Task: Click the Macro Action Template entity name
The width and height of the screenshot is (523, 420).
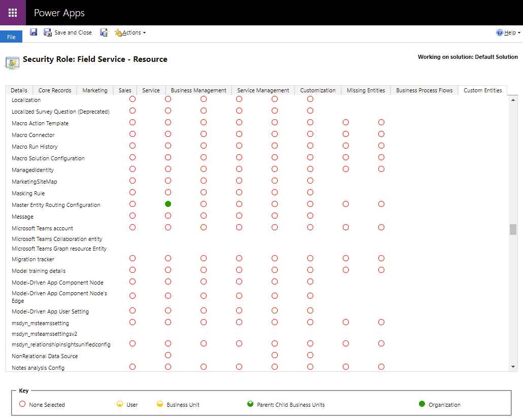Action: point(40,123)
